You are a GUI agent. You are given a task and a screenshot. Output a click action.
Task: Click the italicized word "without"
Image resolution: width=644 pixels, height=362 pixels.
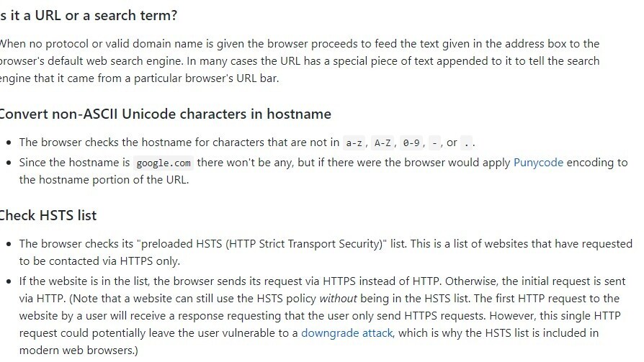click(339, 298)
